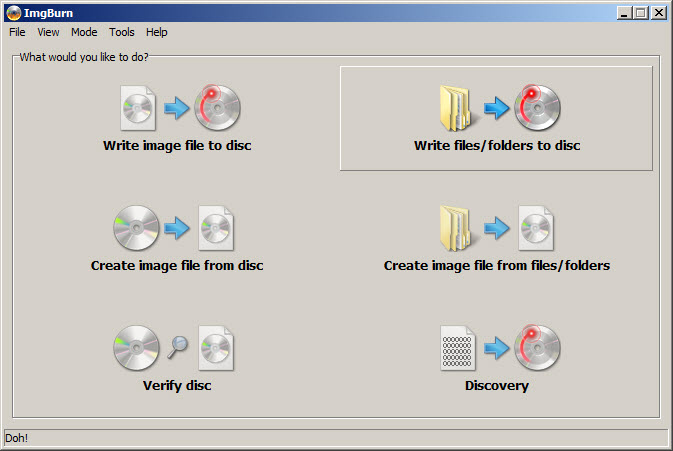Click the blue arrow in 'Create image file from files/folders'
The height and width of the screenshot is (451, 673).
pyautogui.click(x=497, y=228)
